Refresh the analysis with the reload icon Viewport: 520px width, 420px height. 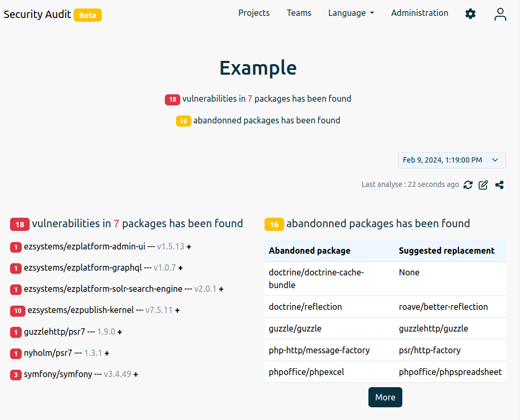468,185
